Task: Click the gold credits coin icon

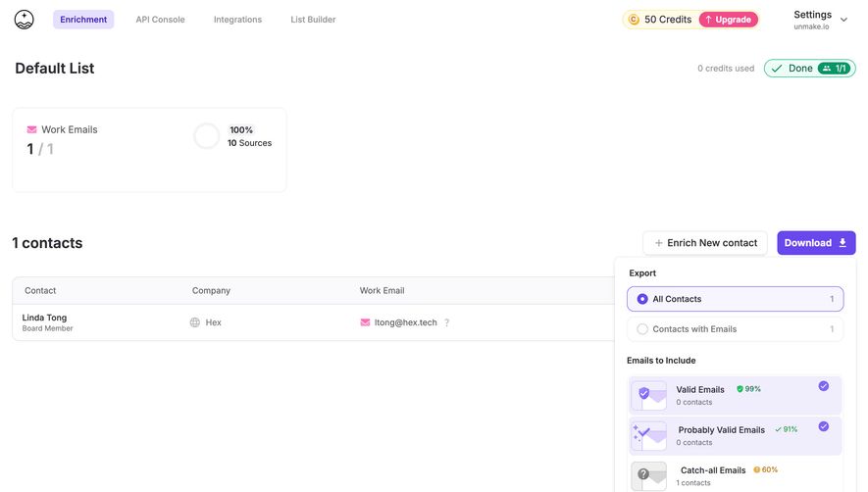Action: tap(634, 20)
